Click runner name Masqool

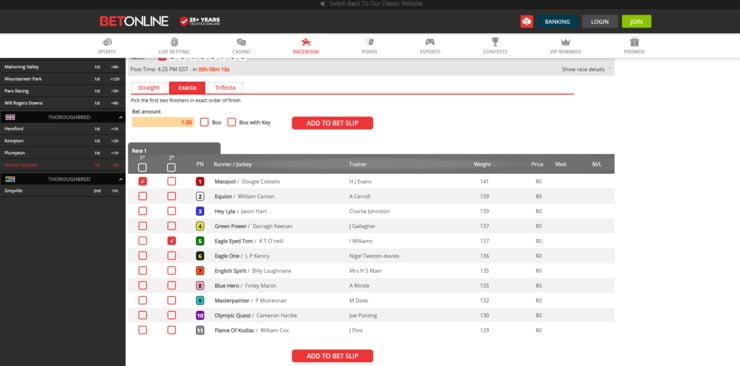[225, 182]
